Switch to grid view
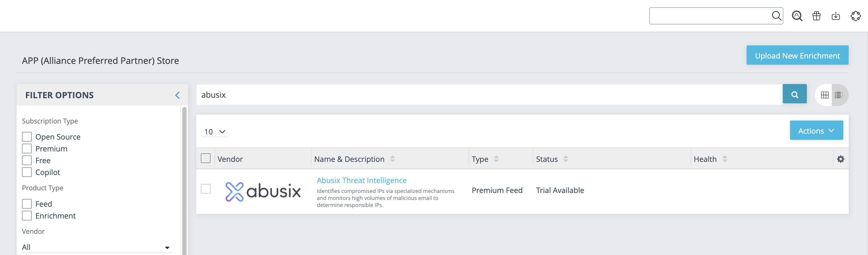The image size is (868, 255). [x=825, y=95]
